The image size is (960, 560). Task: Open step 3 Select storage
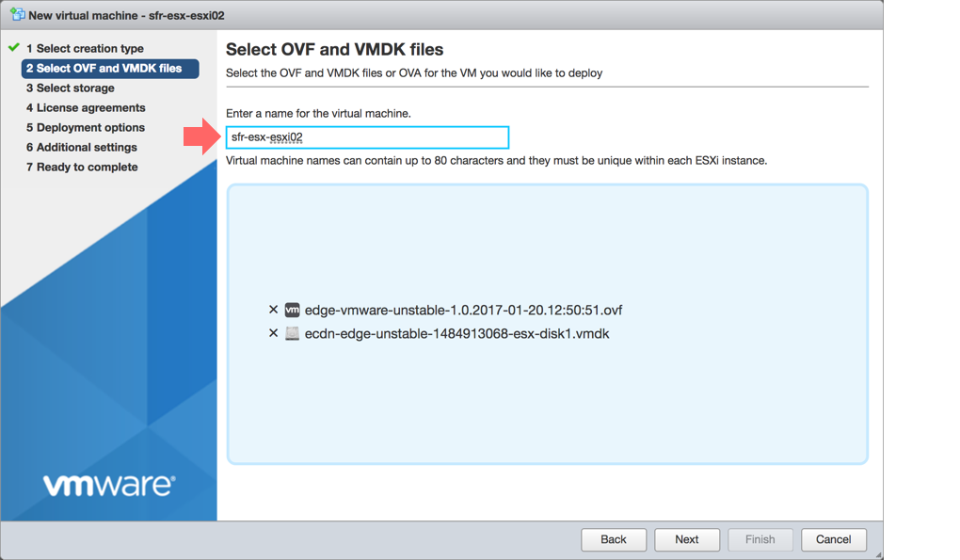[71, 88]
